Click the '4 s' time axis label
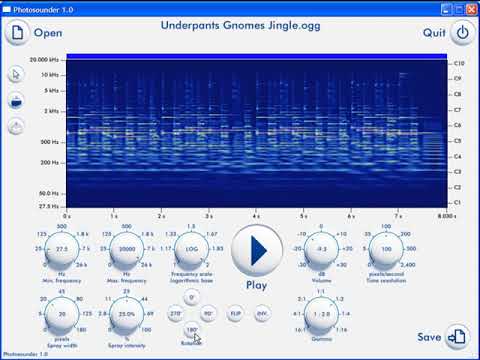 point(256,216)
